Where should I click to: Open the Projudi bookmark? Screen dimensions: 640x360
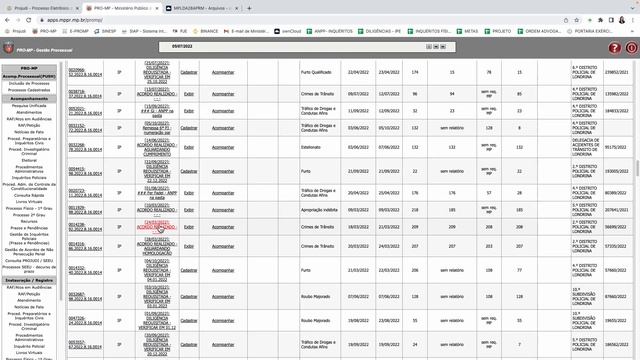click(16, 31)
